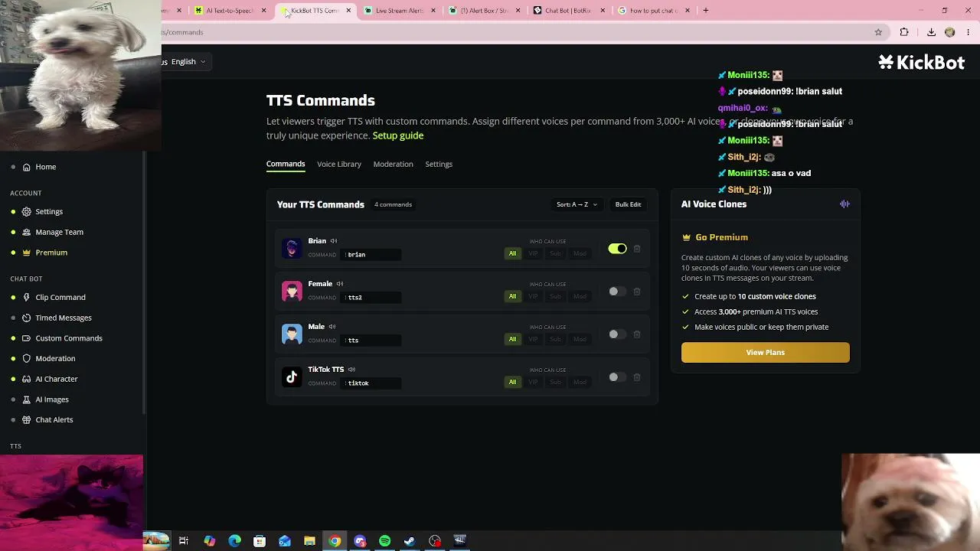Select Mod permission for the Brian command
This screenshot has width=980, height=551.
tap(580, 254)
